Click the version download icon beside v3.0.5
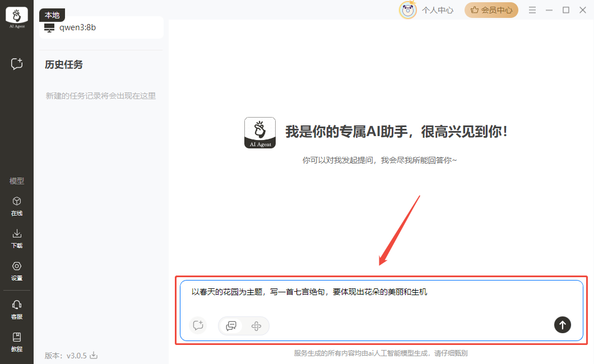 pyautogui.click(x=94, y=355)
